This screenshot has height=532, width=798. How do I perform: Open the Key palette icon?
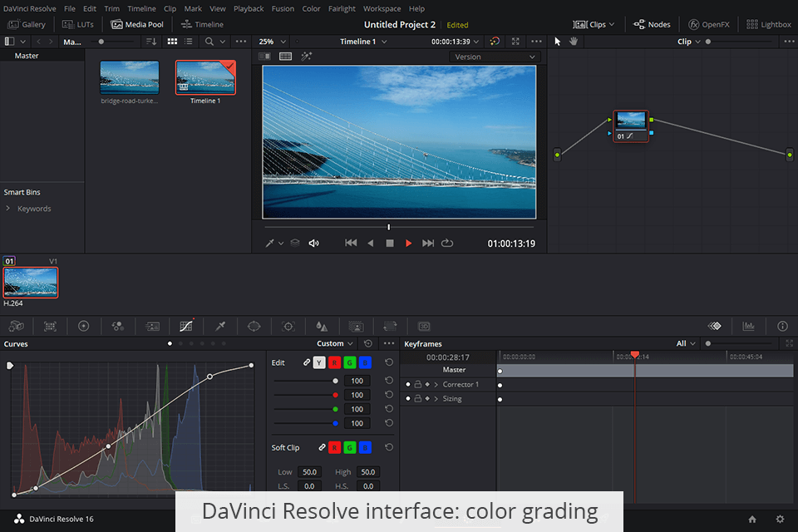click(357, 327)
